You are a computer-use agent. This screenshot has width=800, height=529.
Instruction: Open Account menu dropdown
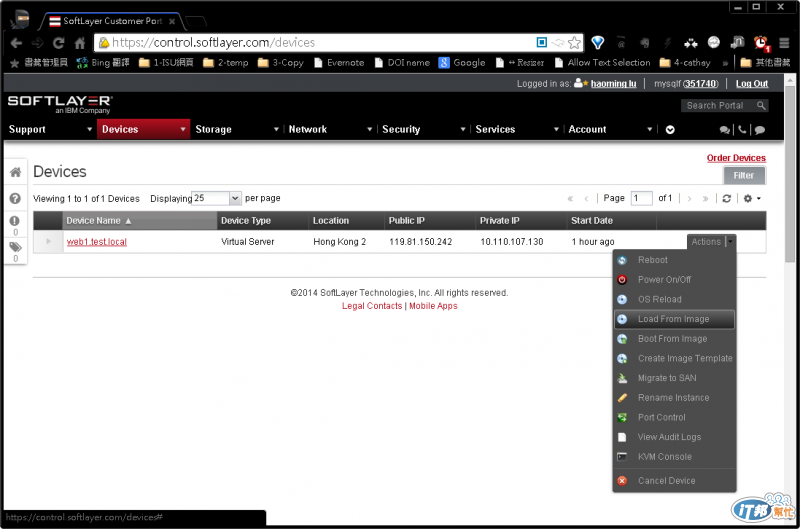[610, 129]
